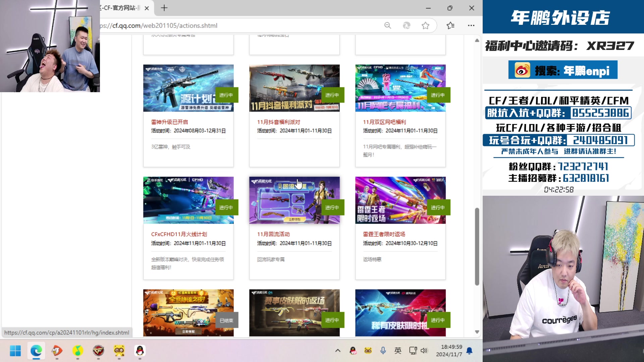Viewport: 644px width, 362px height.
Task: Click the address bar URL
Action: tap(158, 25)
